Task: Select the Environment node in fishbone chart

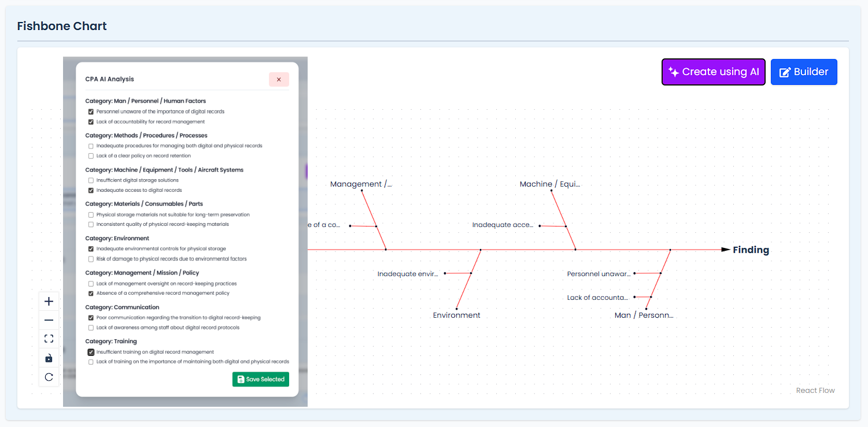Action: tap(457, 315)
